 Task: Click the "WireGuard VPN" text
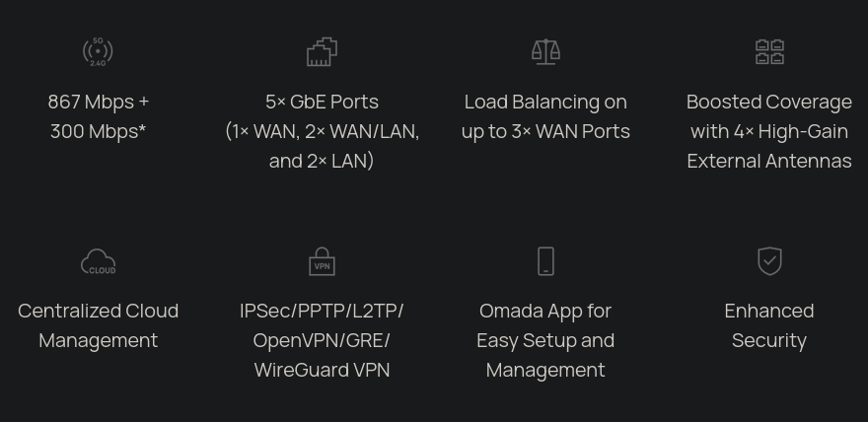point(323,370)
